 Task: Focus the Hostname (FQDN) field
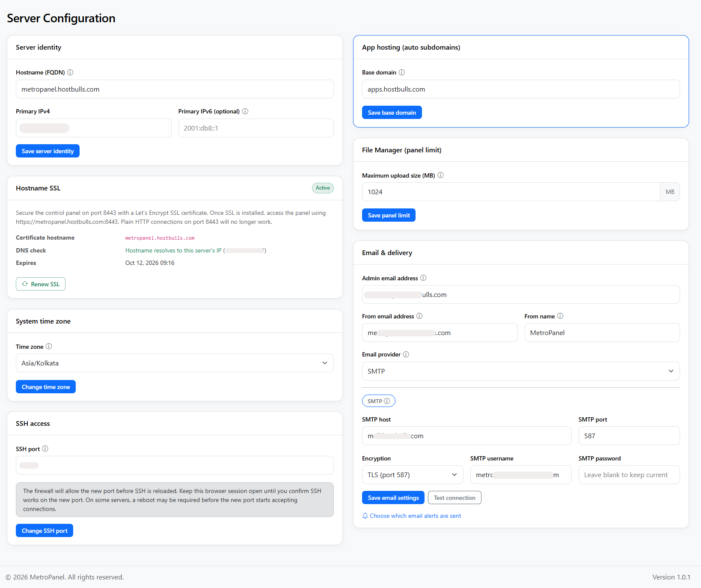pos(175,89)
